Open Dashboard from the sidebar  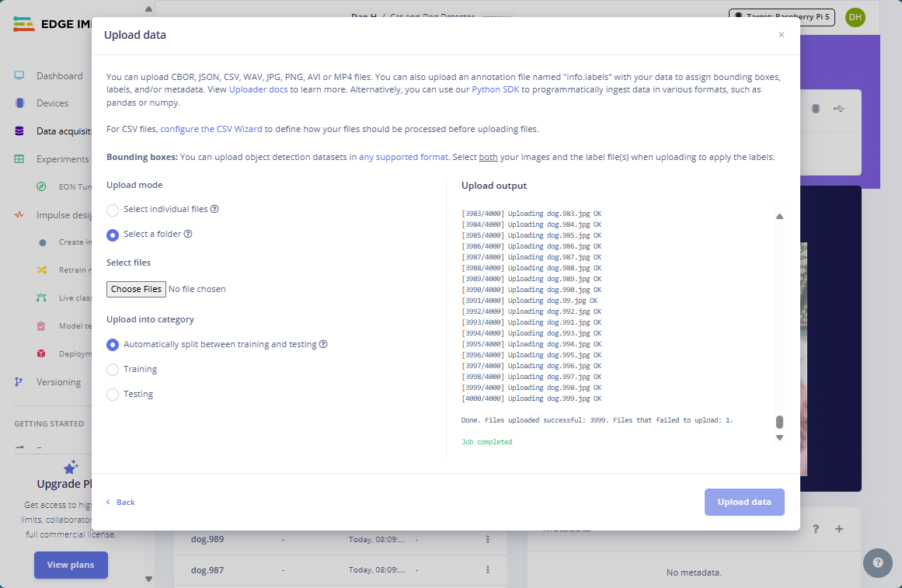tap(59, 76)
